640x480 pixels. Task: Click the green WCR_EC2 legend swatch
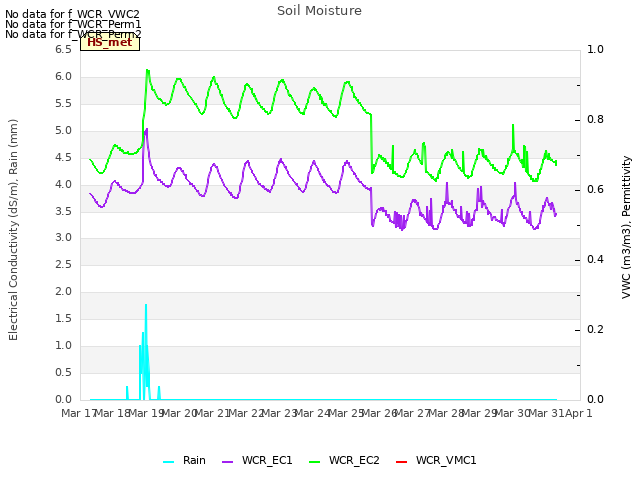pos(315,462)
